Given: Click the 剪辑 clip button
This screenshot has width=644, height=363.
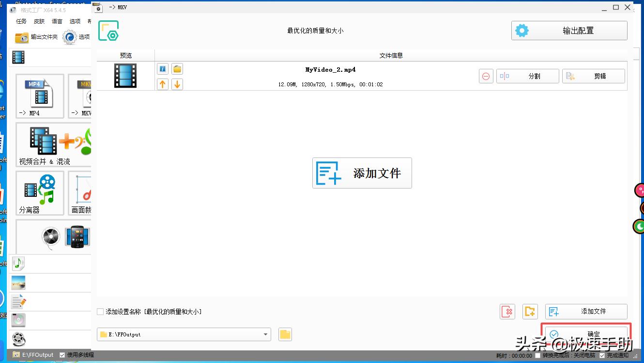Looking at the screenshot, I should point(593,76).
